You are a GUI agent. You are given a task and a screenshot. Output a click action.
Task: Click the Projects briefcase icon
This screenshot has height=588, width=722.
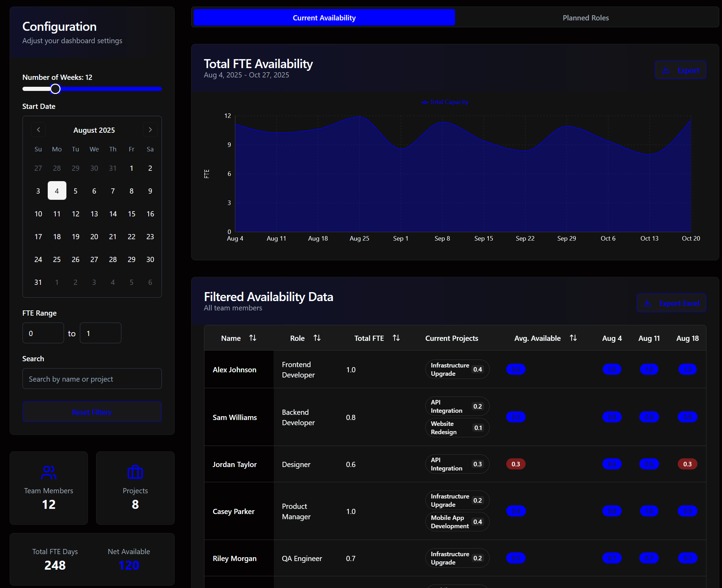135,473
